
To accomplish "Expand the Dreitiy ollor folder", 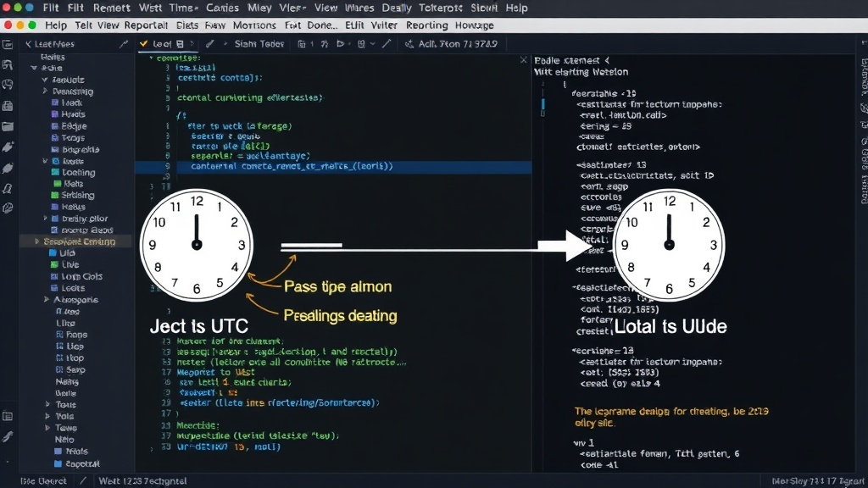I will (x=45, y=219).
